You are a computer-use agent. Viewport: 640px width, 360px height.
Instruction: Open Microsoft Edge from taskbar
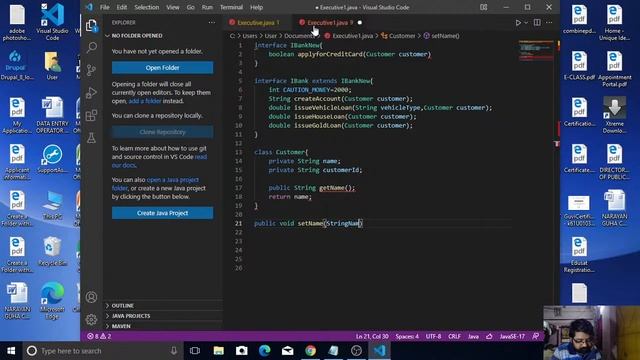click(x=264, y=351)
